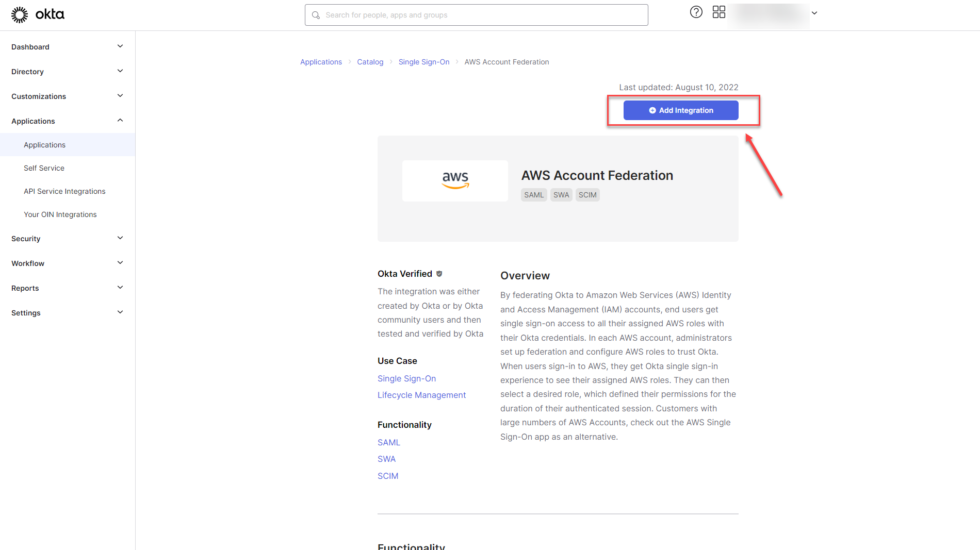Click the SWA tag under app title
This screenshot has height=550, width=980.
point(561,195)
